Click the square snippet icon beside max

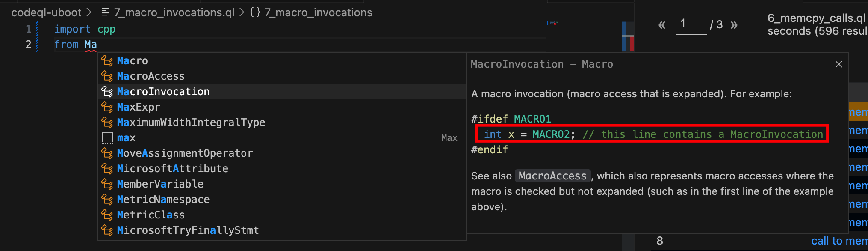[107, 138]
